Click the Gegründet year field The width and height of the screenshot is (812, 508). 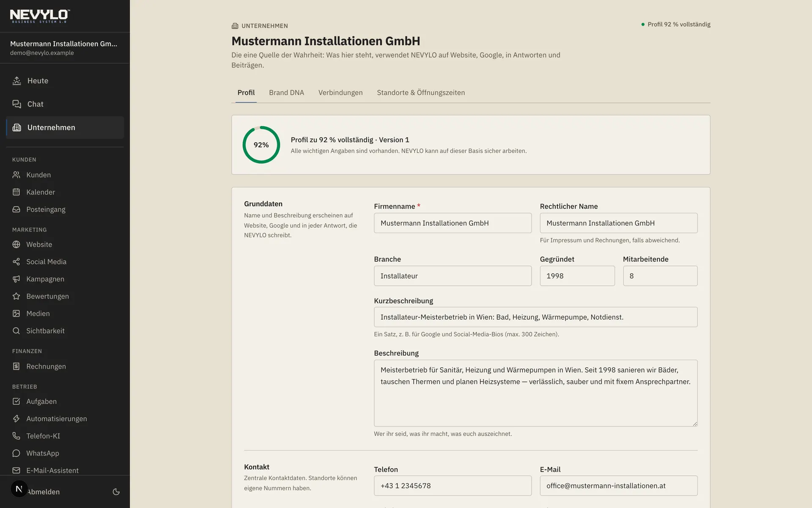pos(577,276)
